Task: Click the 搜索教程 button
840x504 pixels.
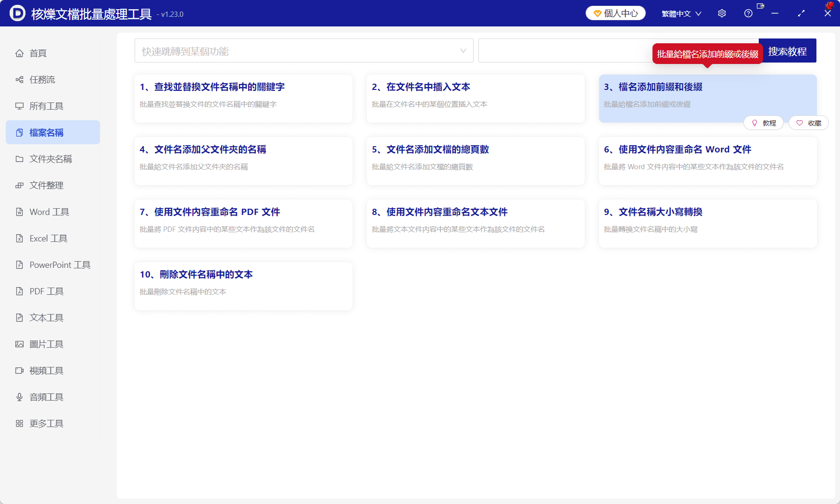Action: 788,50
